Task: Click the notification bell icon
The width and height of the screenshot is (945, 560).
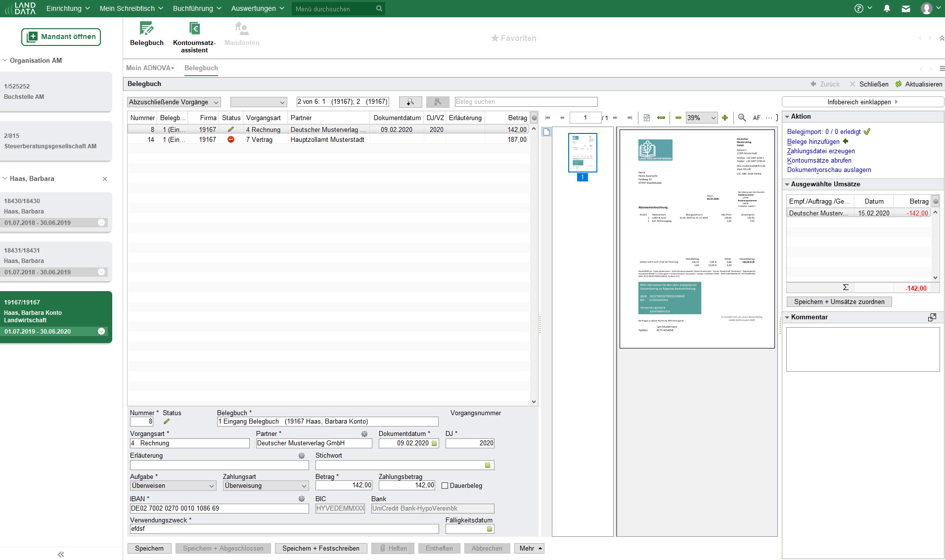Action: click(887, 8)
